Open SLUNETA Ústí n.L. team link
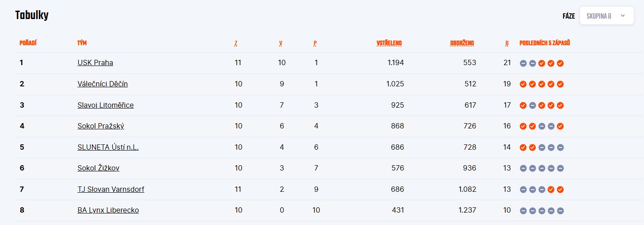 (108, 147)
